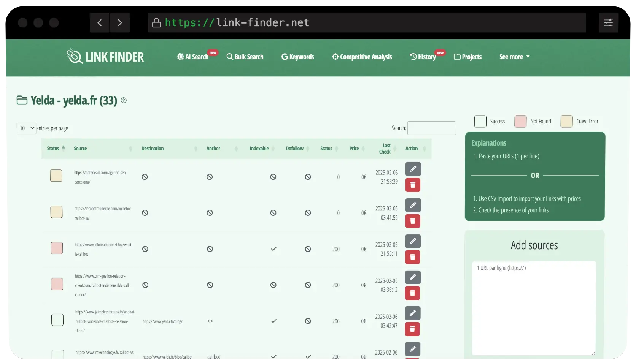
Task: Edit the peterlead.com link row
Action: click(413, 169)
